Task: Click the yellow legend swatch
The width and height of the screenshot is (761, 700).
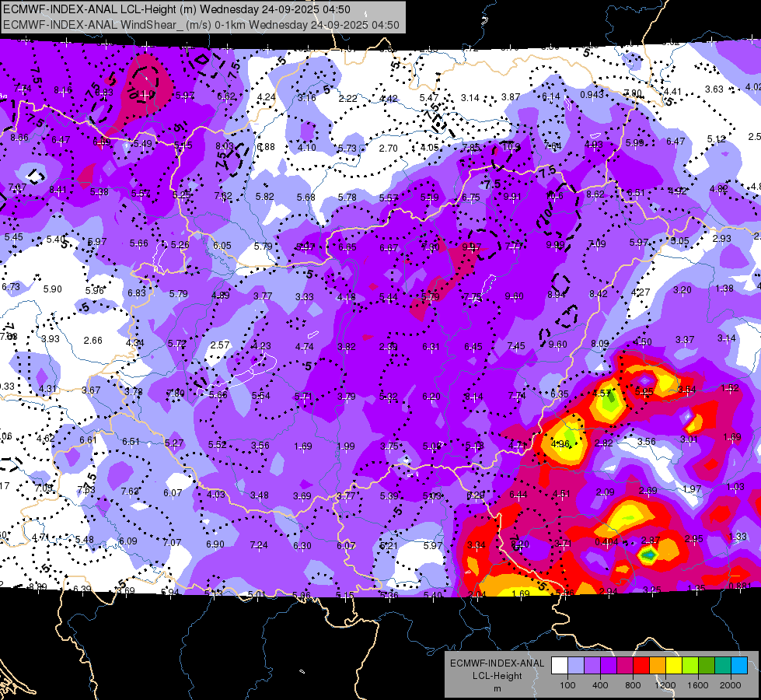Action: [x=674, y=666]
